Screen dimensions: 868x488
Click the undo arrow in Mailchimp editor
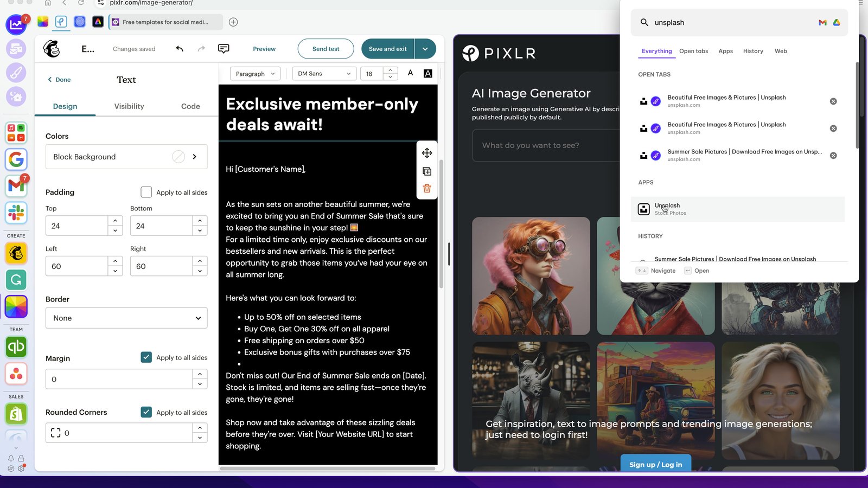click(180, 49)
